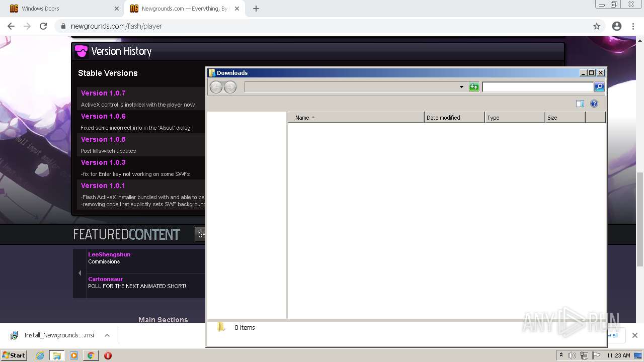Viewport: 644px width, 362px height.
Task: Minimize the Chrome window
Action: coord(601,5)
